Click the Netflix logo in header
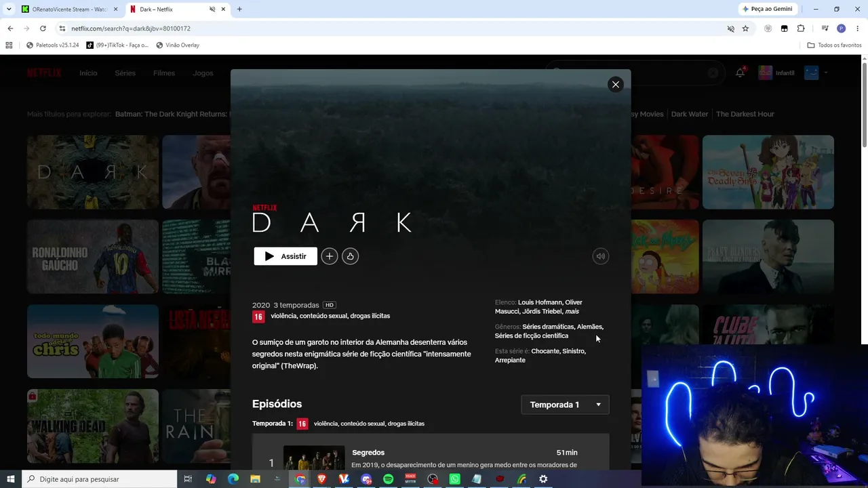This screenshot has width=868, height=488. pos(44,73)
